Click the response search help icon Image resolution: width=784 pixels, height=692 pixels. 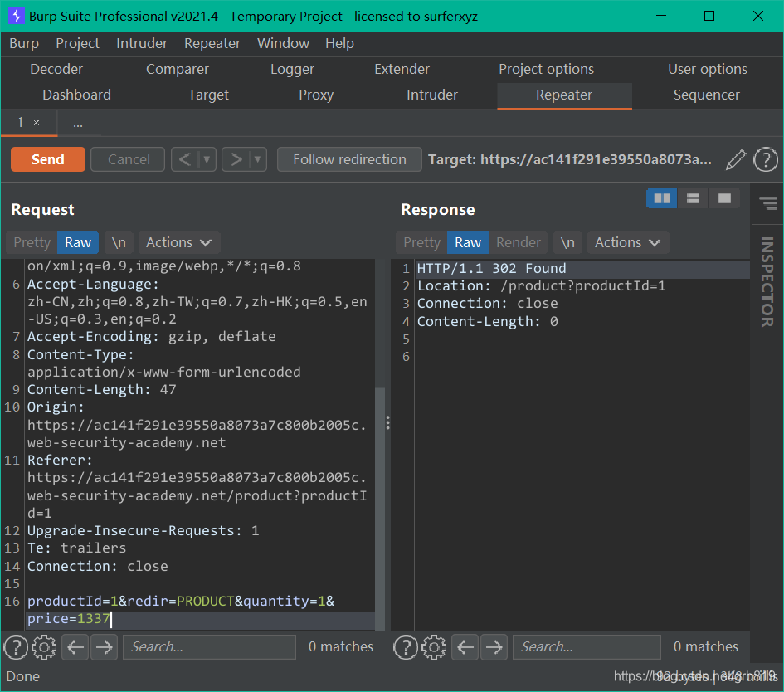pos(406,647)
